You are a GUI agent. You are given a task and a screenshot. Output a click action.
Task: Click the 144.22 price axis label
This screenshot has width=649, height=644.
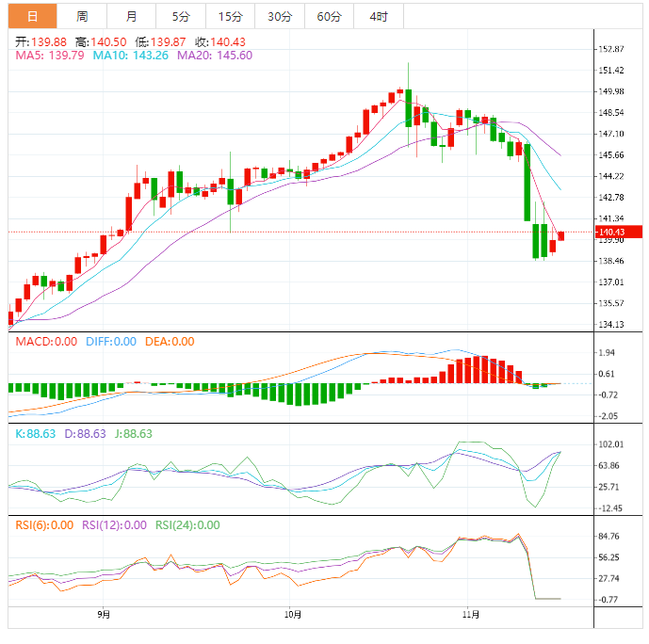[x=611, y=176]
